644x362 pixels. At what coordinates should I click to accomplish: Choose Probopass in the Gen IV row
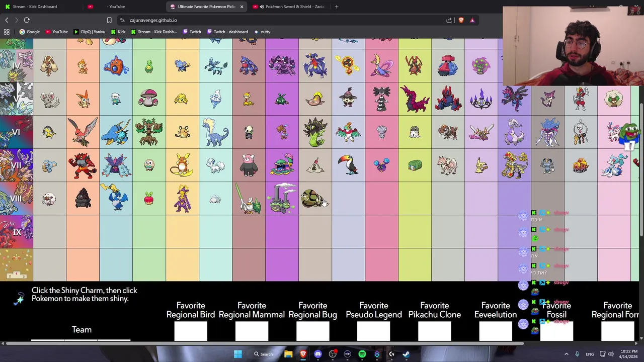click(448, 66)
